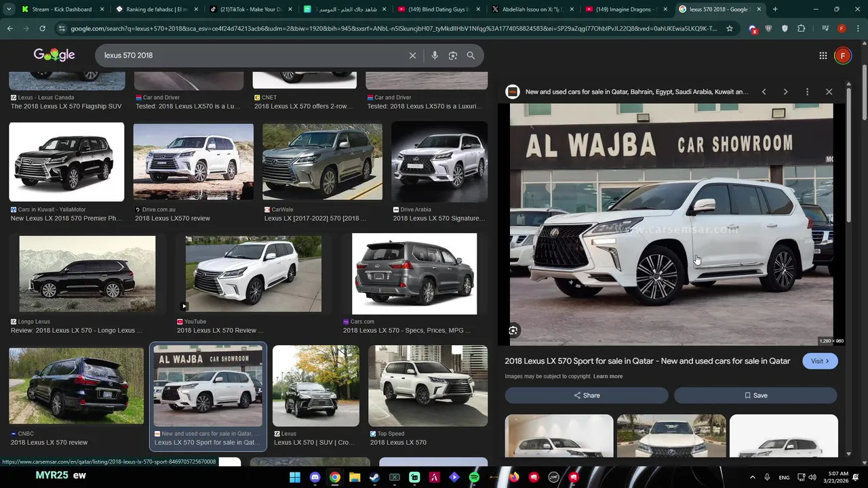Click the Lexus Canada Flagship SUV result caption
Screen dimensions: 868x488
tap(66, 106)
